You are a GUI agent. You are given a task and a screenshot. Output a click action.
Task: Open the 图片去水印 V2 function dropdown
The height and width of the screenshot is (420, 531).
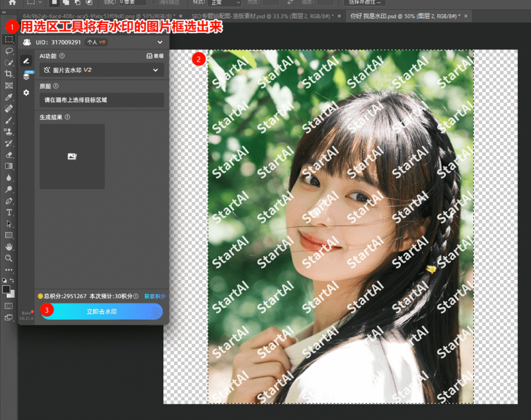102,70
